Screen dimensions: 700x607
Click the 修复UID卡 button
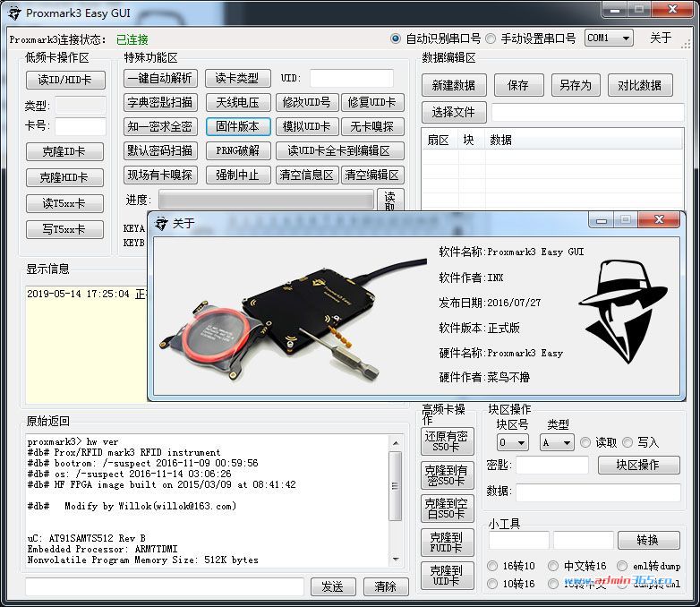tap(372, 102)
